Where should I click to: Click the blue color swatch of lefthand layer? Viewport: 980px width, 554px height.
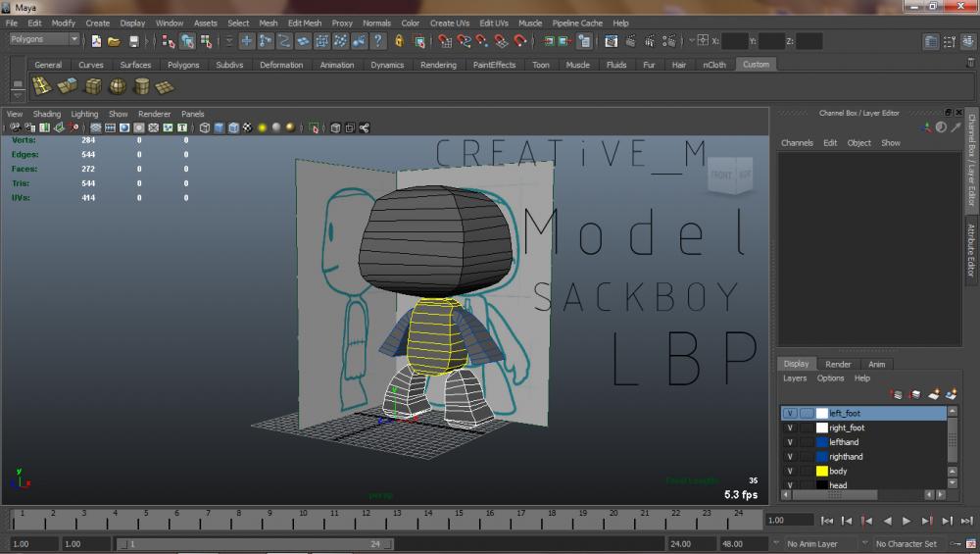[822, 442]
